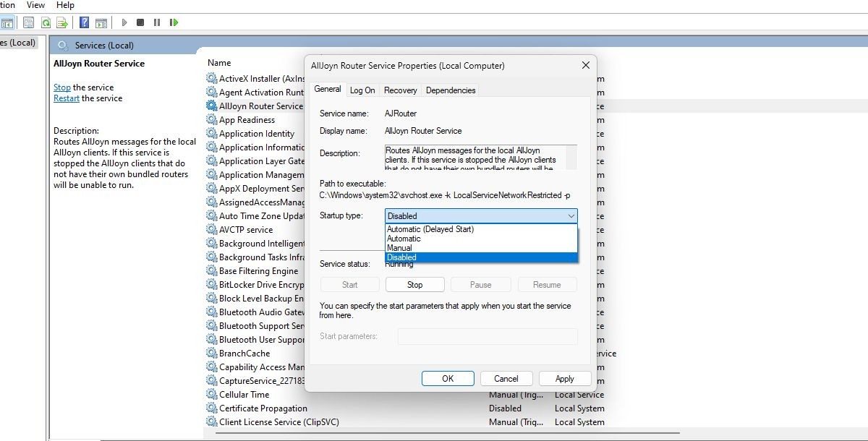Click the Pause Service icon in toolbar
The image size is (868, 441).
coord(157,23)
